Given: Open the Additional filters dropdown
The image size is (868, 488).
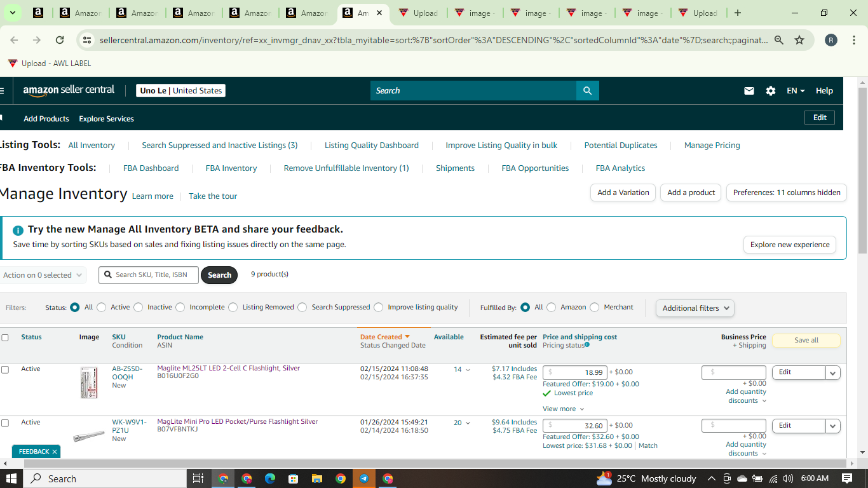Looking at the screenshot, I should (695, 308).
